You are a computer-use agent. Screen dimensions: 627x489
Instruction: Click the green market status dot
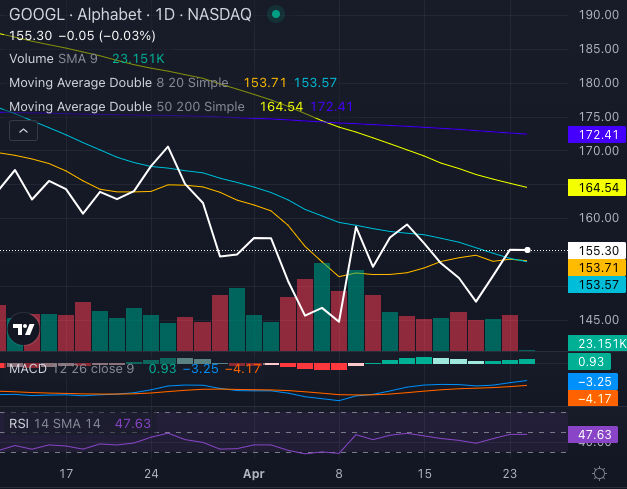[277, 15]
